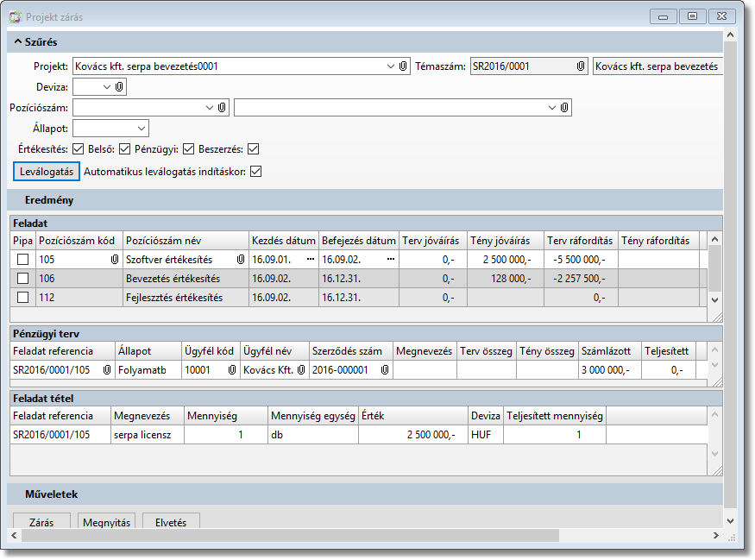This screenshot has height=560, width=755.
Task: Click the paperclip icon next to Deviza
Action: coord(120,87)
